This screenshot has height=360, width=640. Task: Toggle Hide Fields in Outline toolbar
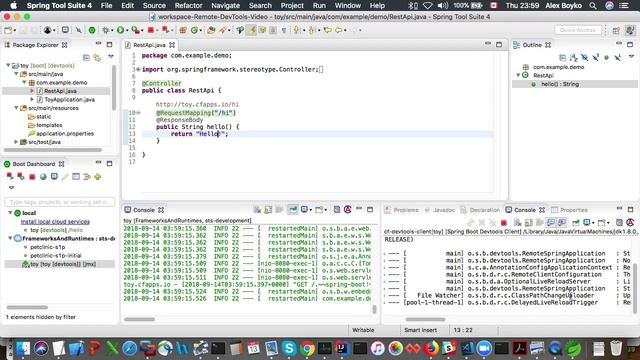pos(584,58)
